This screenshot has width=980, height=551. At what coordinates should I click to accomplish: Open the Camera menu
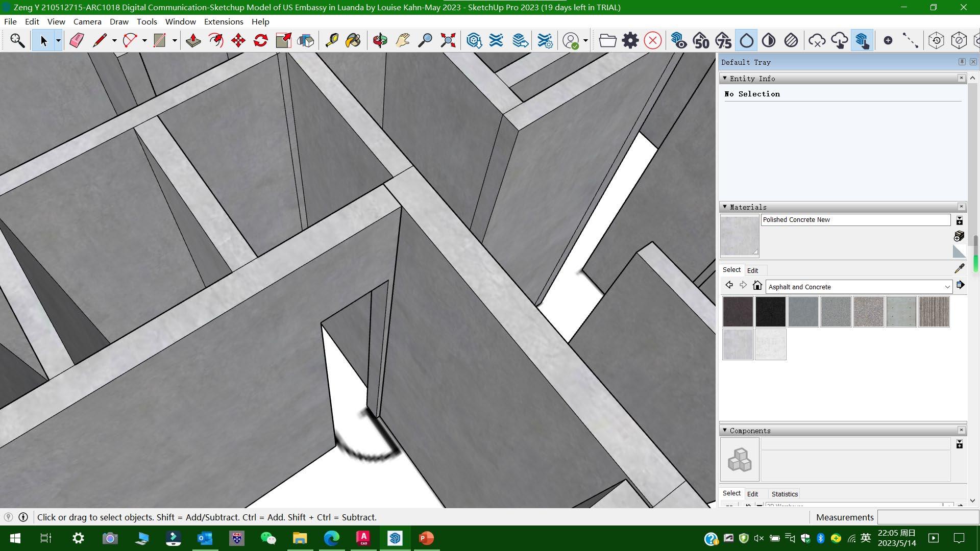coord(87,21)
